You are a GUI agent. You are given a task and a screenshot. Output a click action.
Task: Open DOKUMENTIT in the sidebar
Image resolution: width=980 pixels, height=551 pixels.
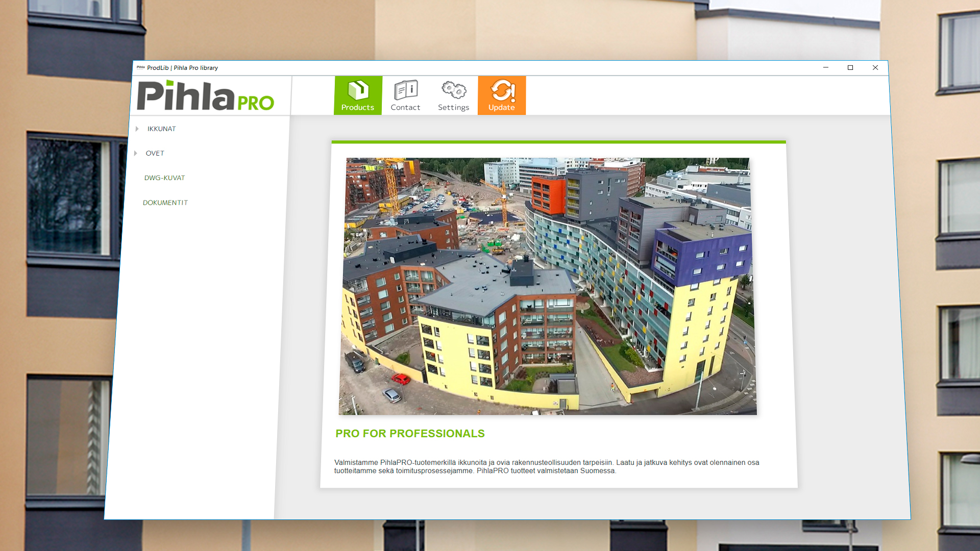point(165,203)
